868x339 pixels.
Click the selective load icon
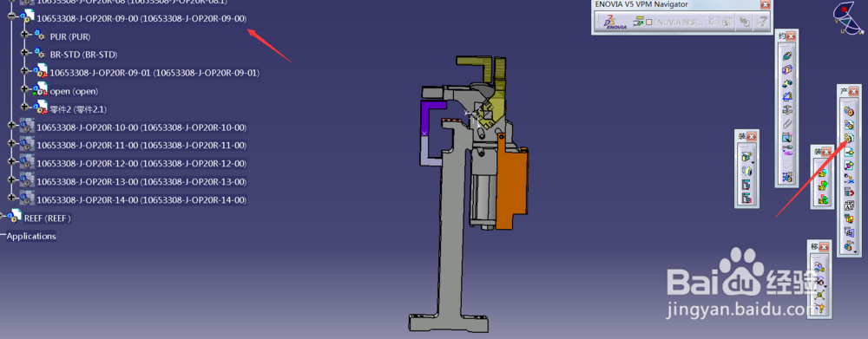849,219
